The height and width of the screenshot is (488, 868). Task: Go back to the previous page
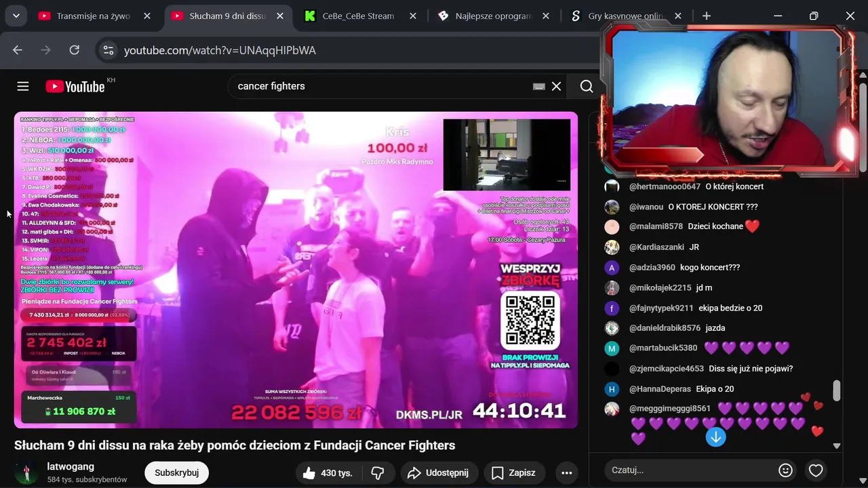(18, 50)
